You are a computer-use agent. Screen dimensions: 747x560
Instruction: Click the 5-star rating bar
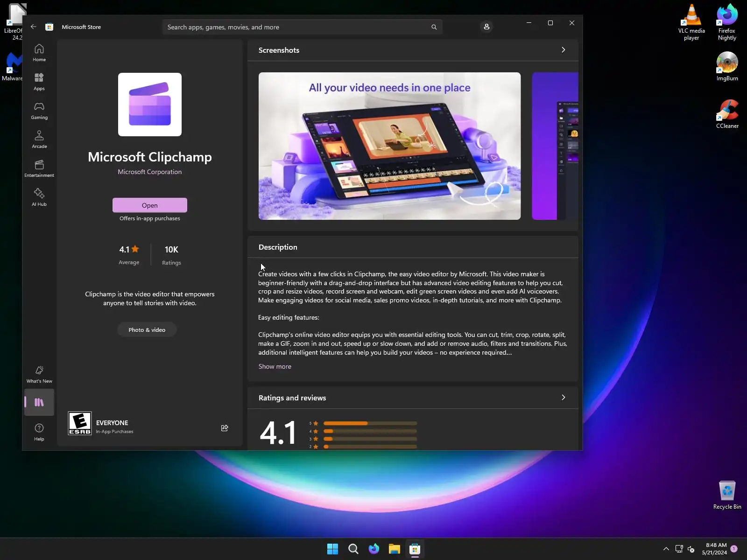pyautogui.click(x=370, y=423)
